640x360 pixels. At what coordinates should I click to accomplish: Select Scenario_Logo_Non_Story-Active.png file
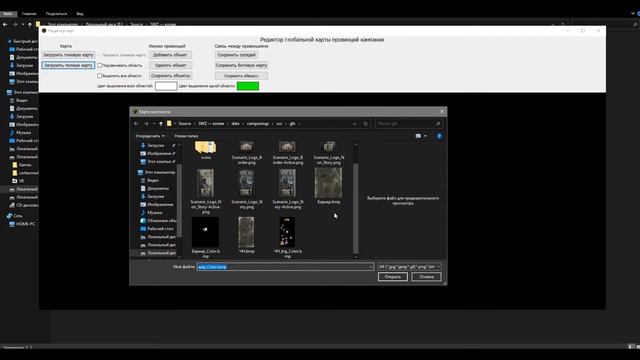[206, 191]
